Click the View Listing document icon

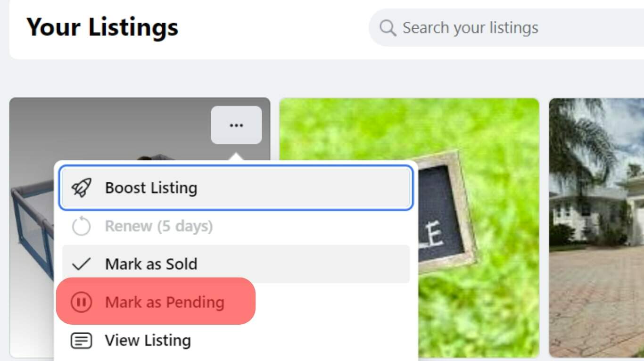[x=81, y=340]
